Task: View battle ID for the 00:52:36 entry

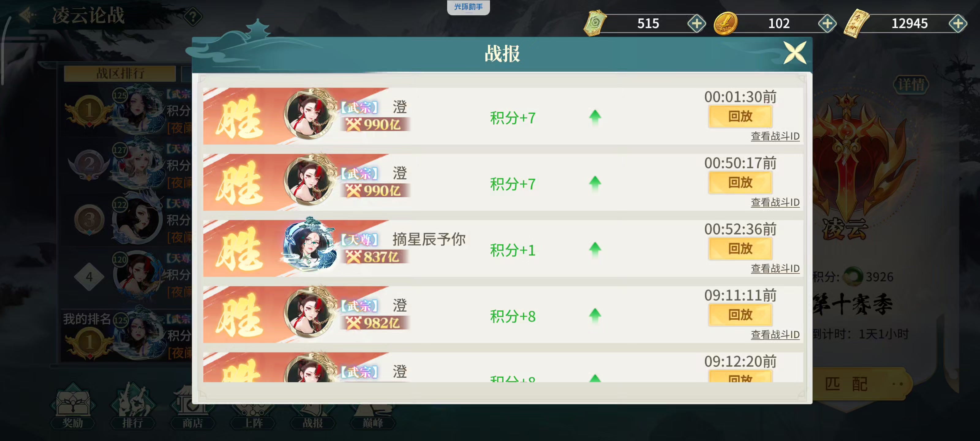Action: coord(775,269)
